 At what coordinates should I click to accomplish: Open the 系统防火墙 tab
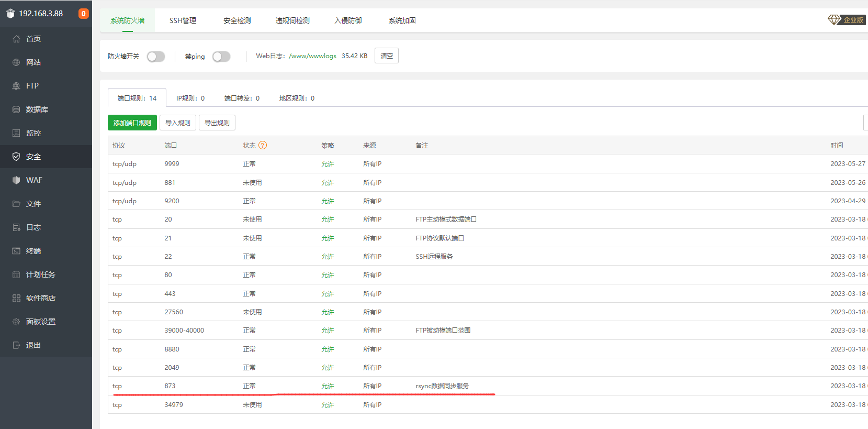[127, 20]
